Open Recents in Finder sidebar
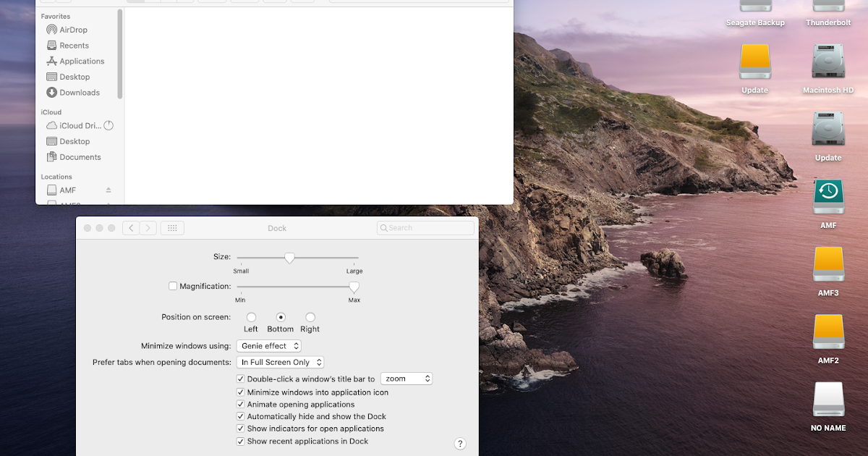868x456 pixels. 67,46
